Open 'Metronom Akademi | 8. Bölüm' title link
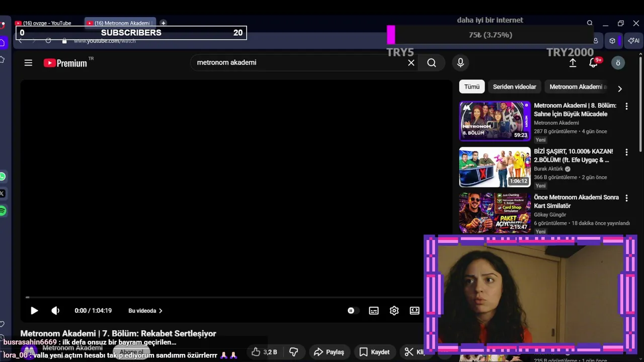This screenshot has height=362, width=644. (575, 110)
